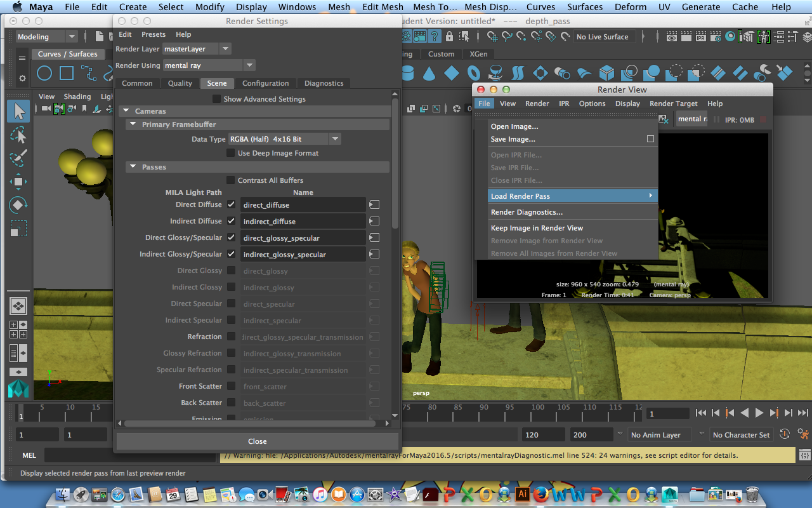The width and height of the screenshot is (812, 508).
Task: Create a NURBS plane from shelf
Action: 452,73
